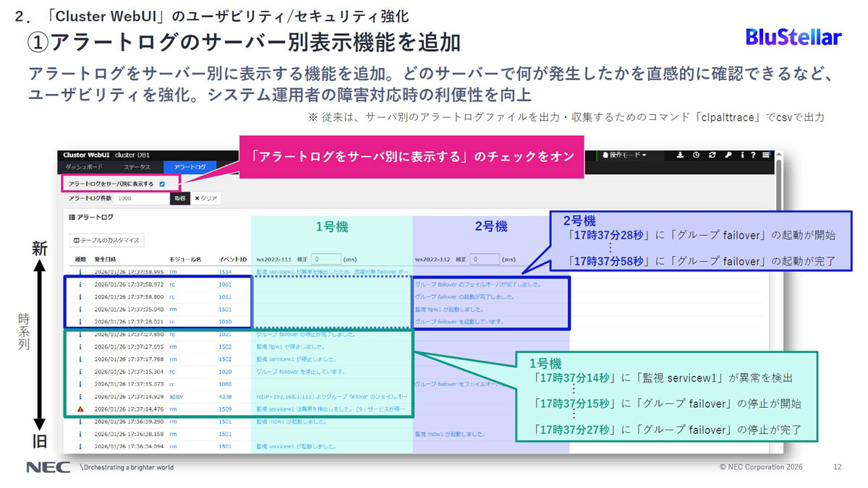868x488 pixels.
Task: Click the ws2022-112 server column header
Action: [x=432, y=259]
